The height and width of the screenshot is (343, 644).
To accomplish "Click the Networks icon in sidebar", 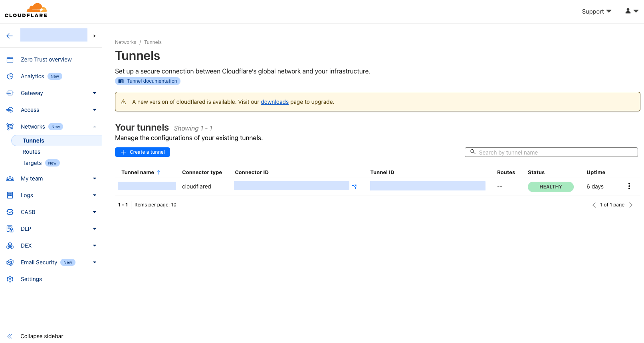I will (10, 127).
